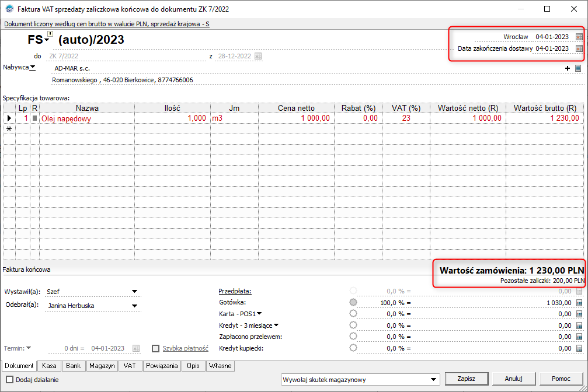Switch to the Dokument tab
The height and width of the screenshot is (392, 588).
point(19,366)
